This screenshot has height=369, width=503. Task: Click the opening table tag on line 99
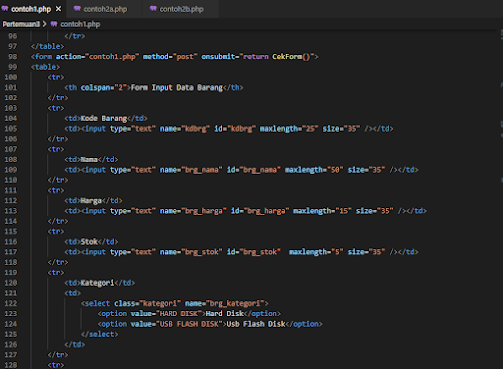tap(46, 67)
